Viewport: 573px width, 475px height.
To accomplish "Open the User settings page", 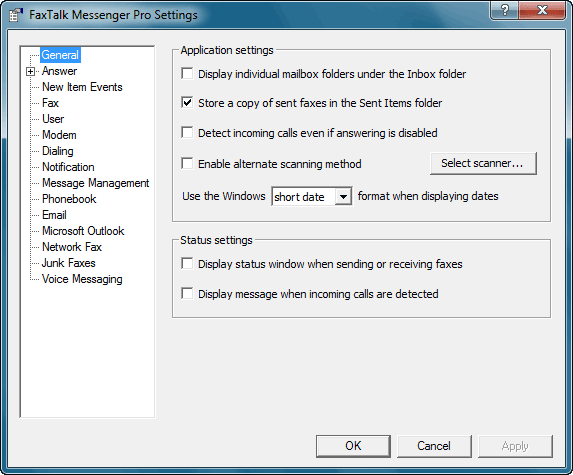I will click(53, 119).
